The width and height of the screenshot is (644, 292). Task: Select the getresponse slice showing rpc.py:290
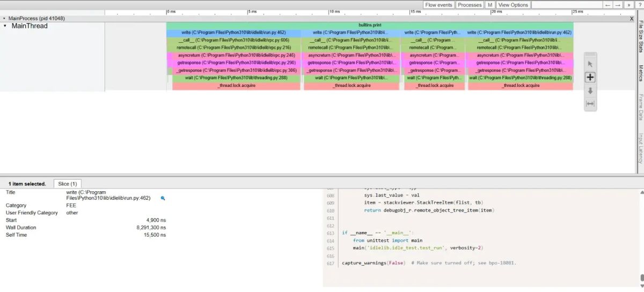pos(233,63)
